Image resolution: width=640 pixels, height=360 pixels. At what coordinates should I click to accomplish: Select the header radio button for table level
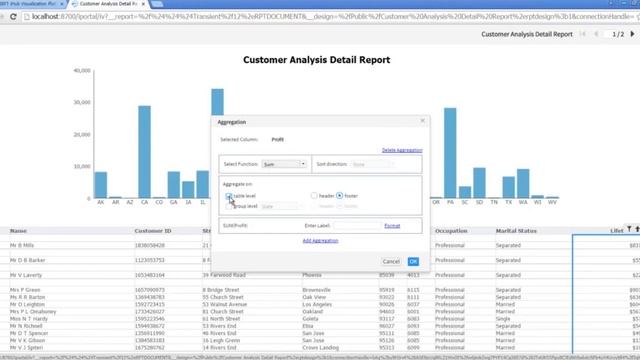[x=314, y=196]
